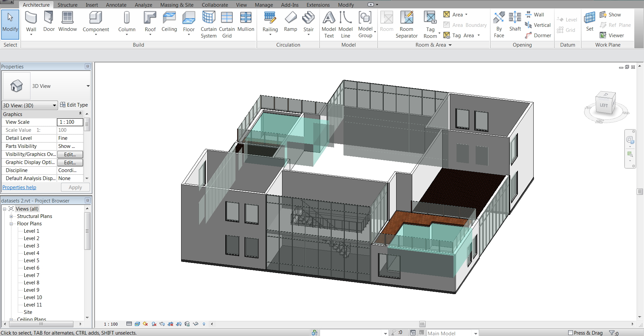Screen dimensions: 644x336
Task: Collapse the Floor Plans tree node
Action: pyautogui.click(x=11, y=224)
